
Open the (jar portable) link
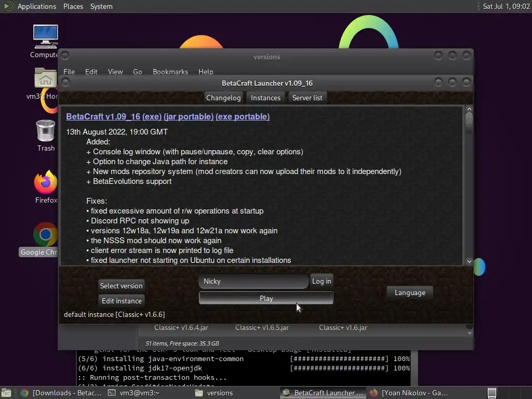pos(189,116)
